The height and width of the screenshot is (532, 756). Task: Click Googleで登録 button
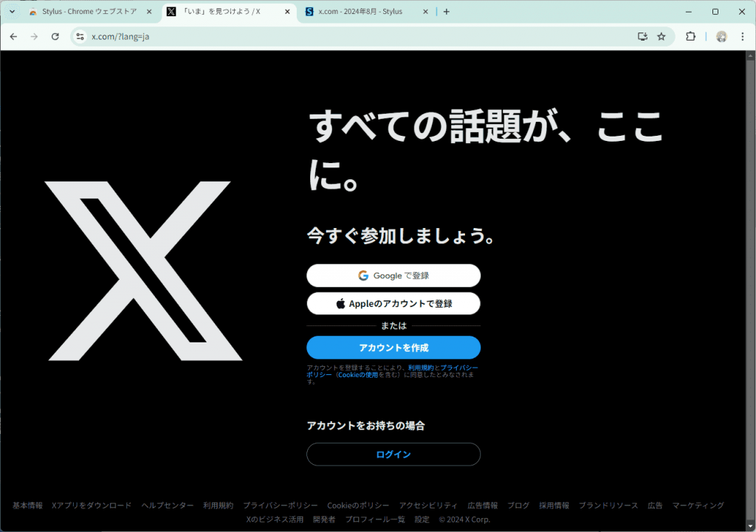pyautogui.click(x=394, y=276)
